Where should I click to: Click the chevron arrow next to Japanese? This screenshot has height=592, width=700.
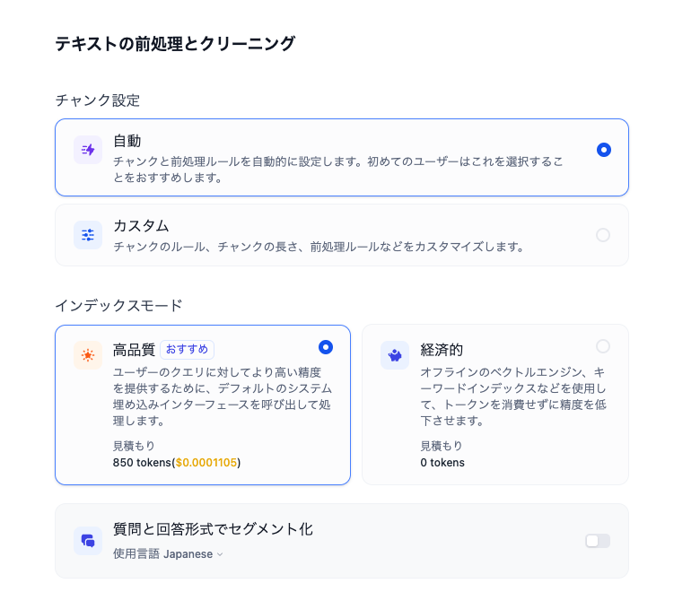click(220, 554)
